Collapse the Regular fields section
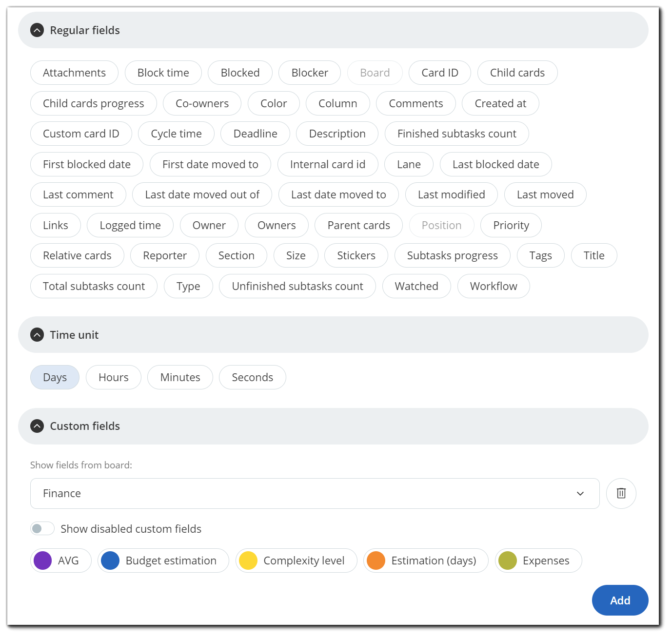This screenshot has width=672, height=638. point(37,30)
